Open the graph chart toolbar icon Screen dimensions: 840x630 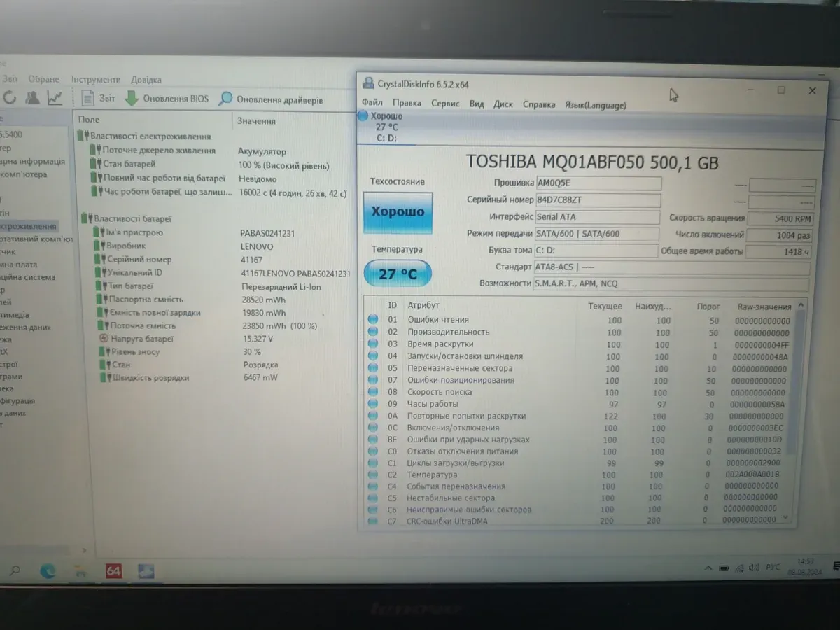tap(55, 98)
